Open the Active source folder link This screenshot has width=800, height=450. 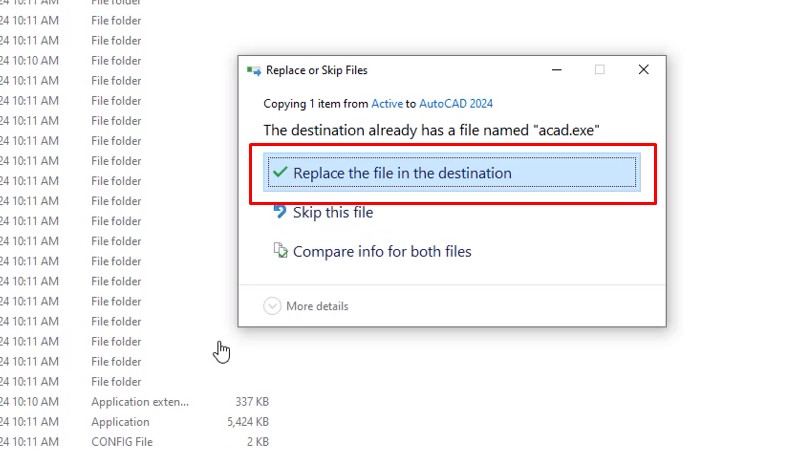tap(387, 104)
